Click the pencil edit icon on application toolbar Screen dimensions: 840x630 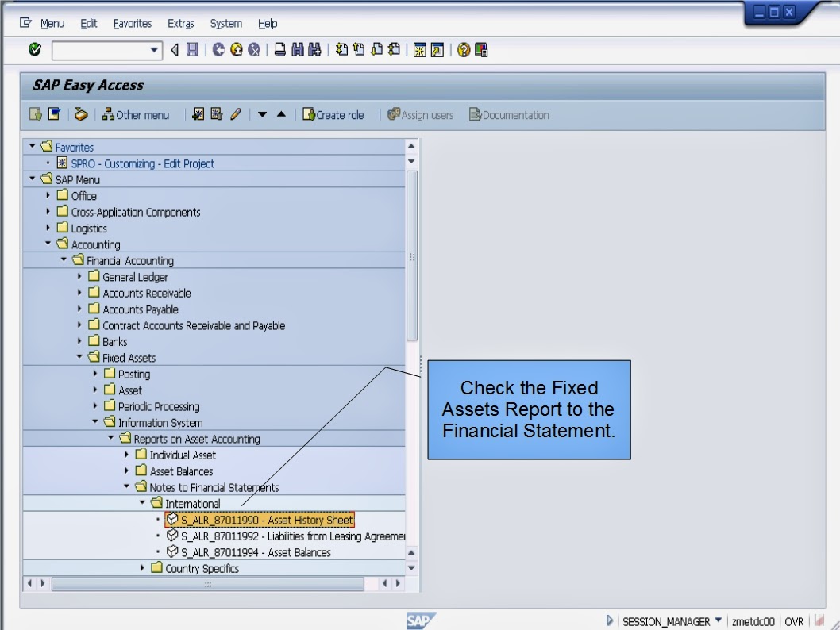tap(236, 114)
